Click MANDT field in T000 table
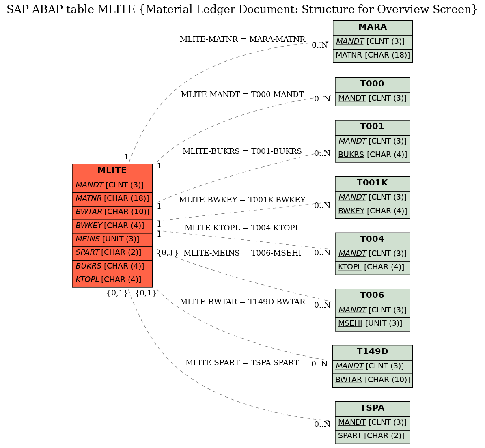Image resolution: width=485 pixels, height=448 pixels. tap(373, 99)
